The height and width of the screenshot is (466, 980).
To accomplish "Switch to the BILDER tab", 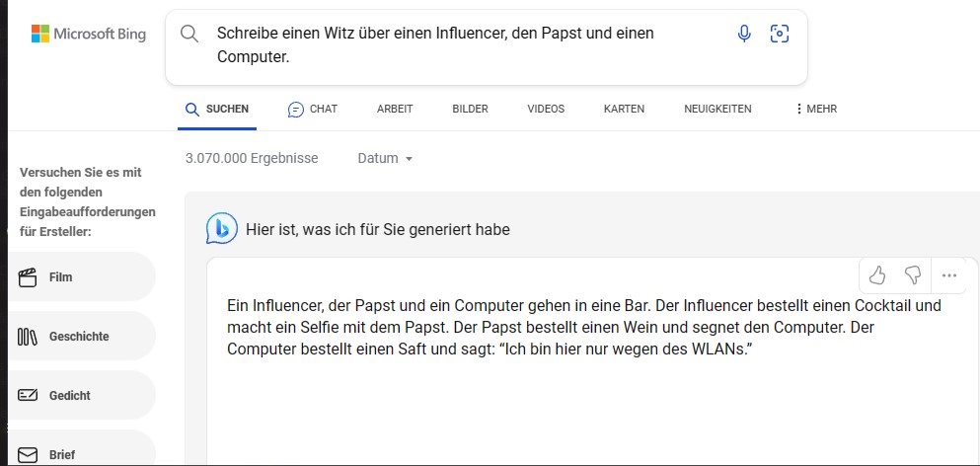I will click(470, 109).
